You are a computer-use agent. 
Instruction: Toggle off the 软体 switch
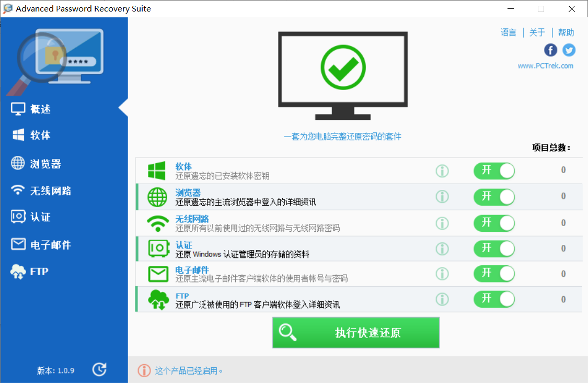pos(494,171)
